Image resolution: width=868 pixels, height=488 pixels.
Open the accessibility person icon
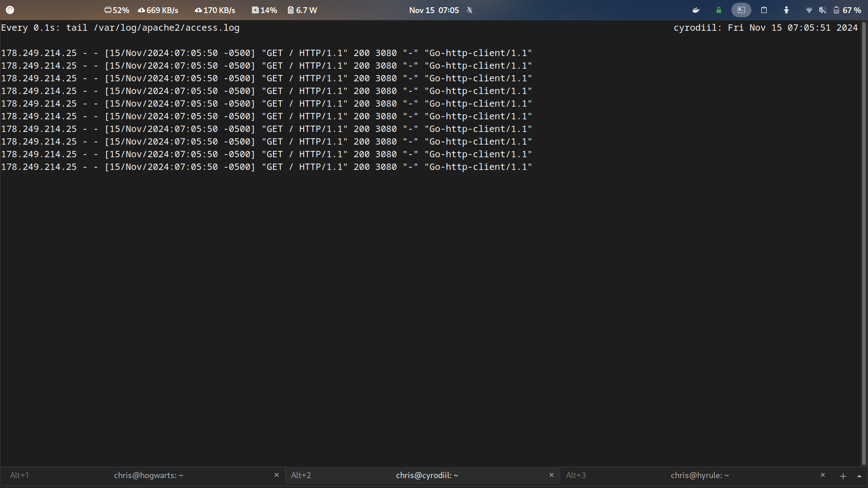787,10
